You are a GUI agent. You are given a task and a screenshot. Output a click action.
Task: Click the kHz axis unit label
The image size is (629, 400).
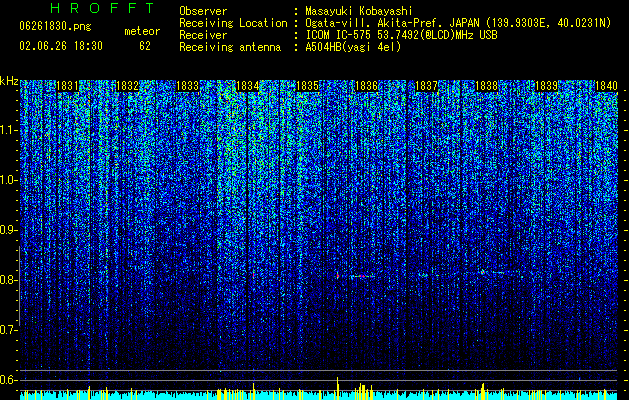click(9, 81)
